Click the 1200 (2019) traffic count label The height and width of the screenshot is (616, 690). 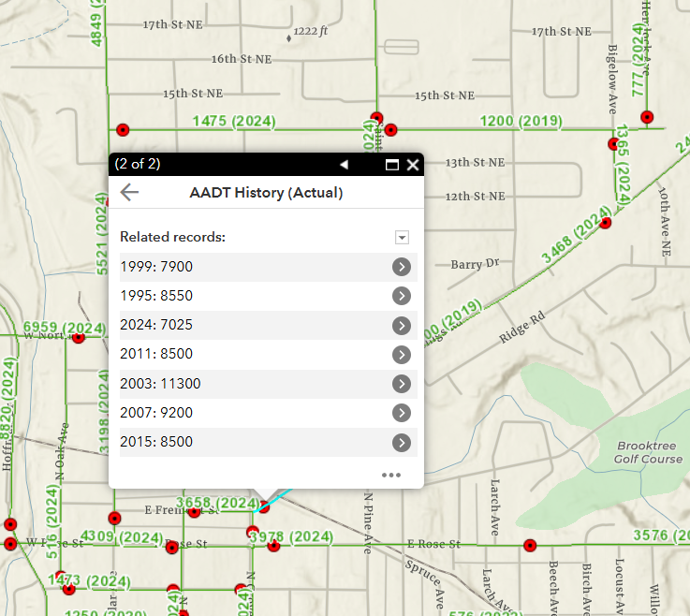521,121
